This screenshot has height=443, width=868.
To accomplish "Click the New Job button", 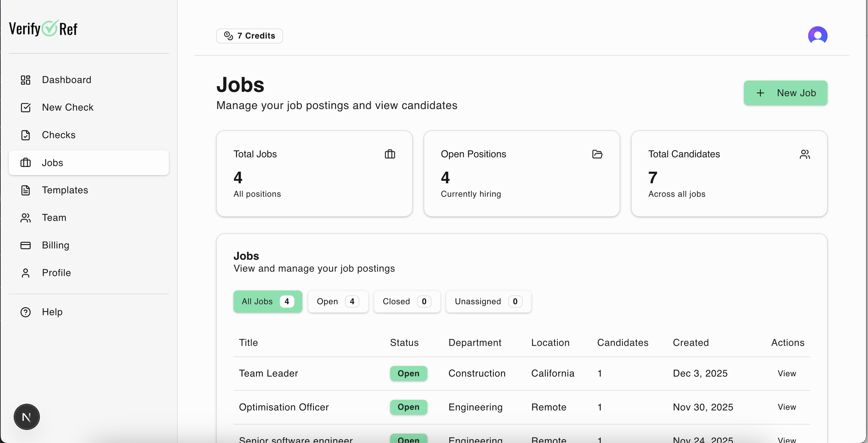I will (x=785, y=93).
